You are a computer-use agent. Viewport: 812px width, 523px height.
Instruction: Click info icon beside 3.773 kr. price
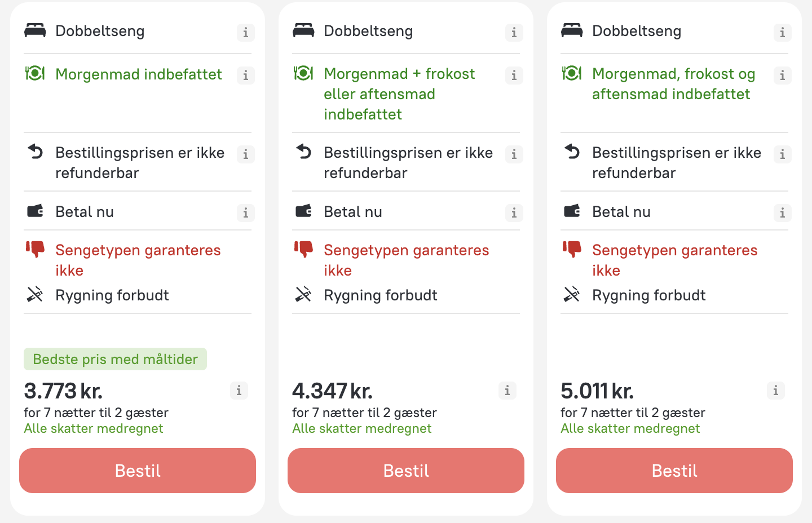(x=239, y=390)
